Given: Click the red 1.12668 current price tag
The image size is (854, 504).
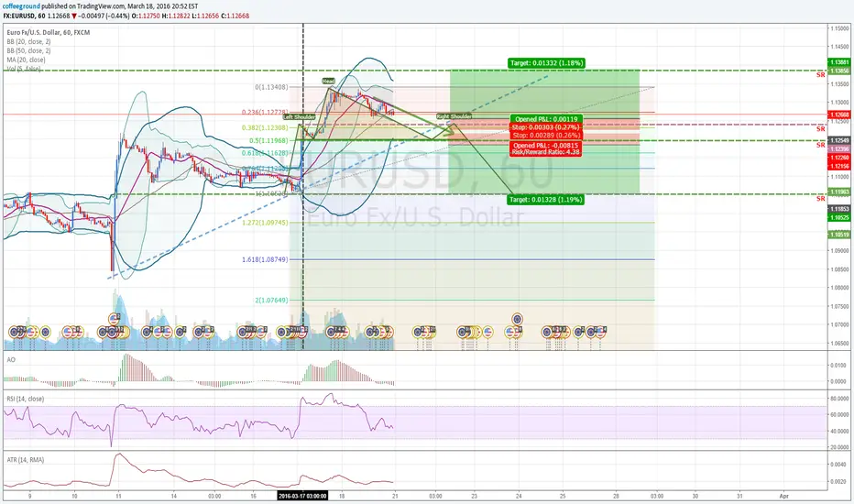Looking at the screenshot, I should [838, 115].
